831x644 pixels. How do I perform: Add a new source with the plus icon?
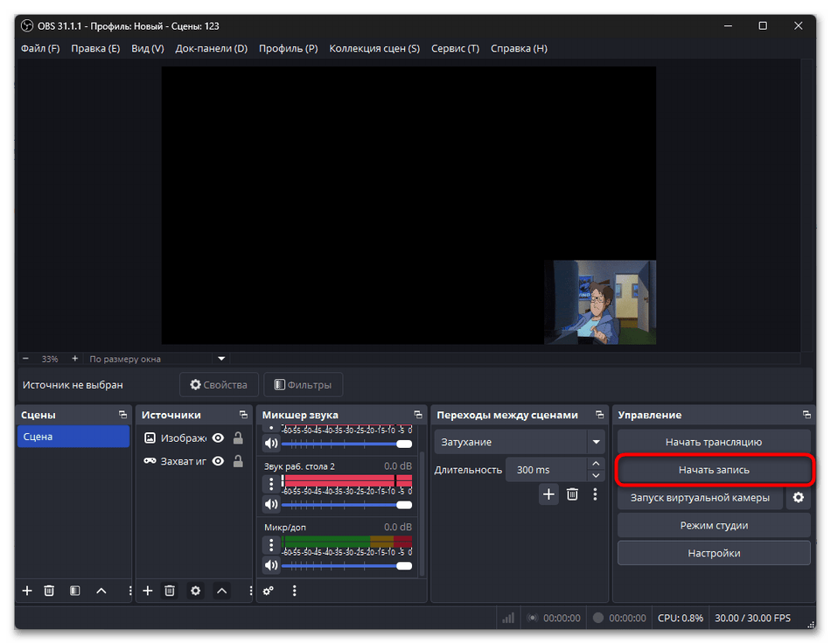pos(148,591)
